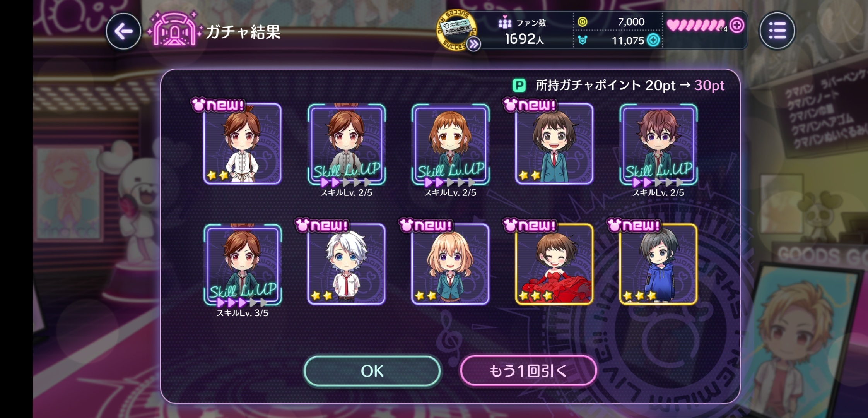This screenshot has width=868, height=418.
Task: Open the hamburger list menu
Action: (x=777, y=31)
